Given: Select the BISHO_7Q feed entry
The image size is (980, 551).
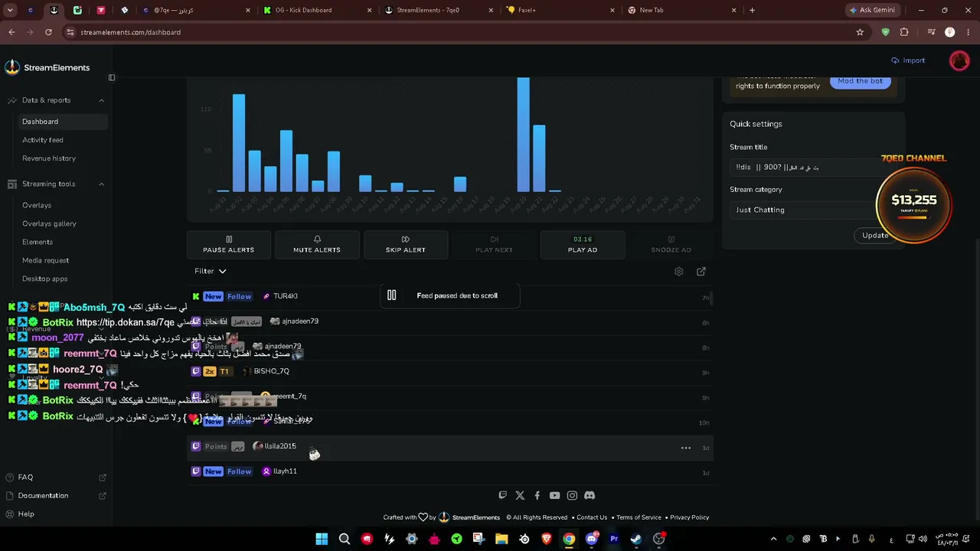Looking at the screenshot, I should tap(450, 371).
